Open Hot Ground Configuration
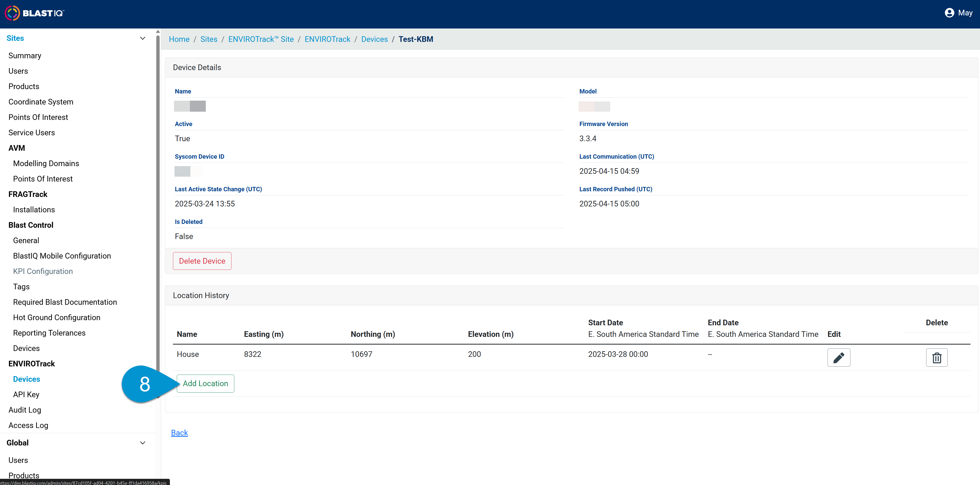Screen dimensions: 980x485 [x=57, y=318]
